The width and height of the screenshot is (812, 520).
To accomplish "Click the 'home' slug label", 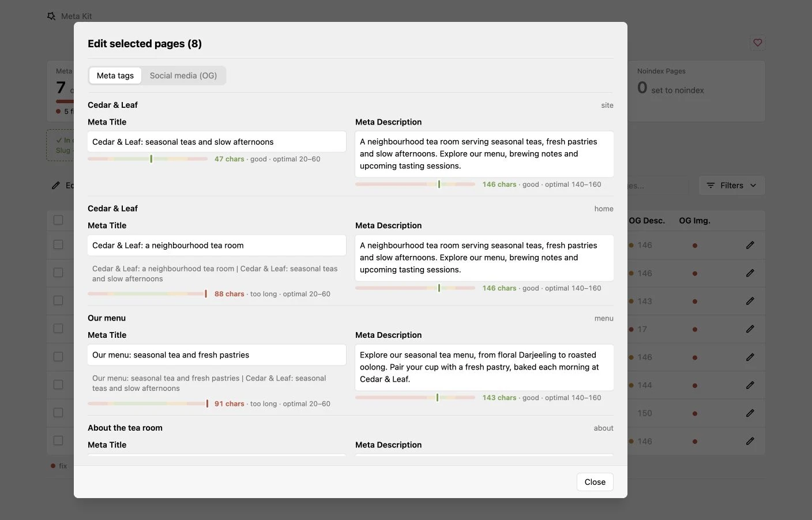I will coord(604,209).
